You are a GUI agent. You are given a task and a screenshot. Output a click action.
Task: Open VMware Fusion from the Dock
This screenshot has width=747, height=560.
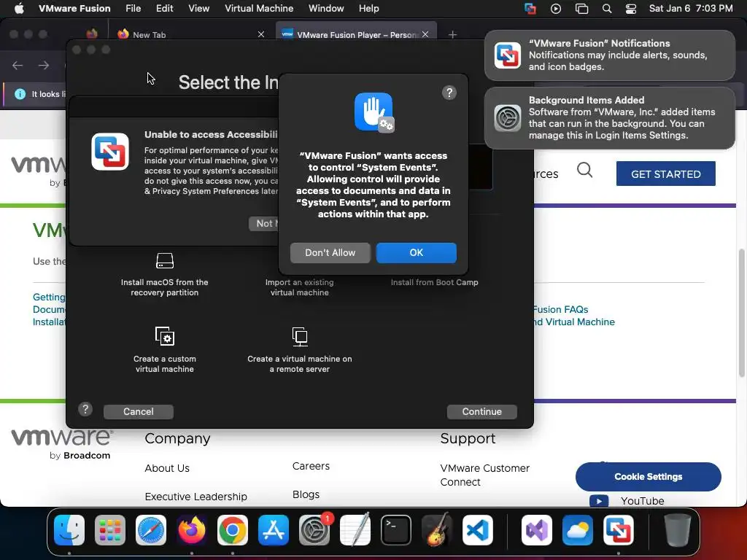(619, 530)
